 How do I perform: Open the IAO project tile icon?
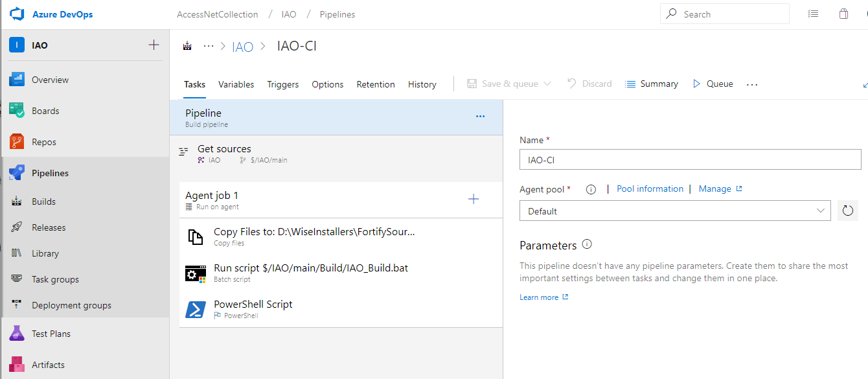click(17, 45)
